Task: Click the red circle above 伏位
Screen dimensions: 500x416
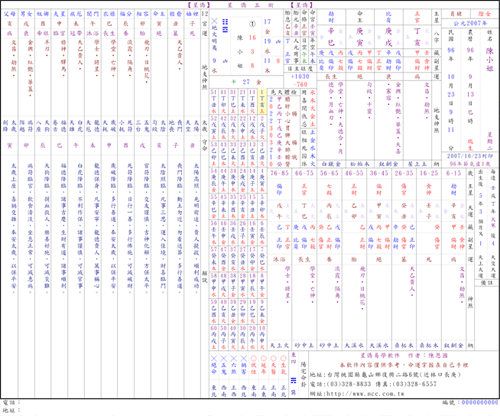Action: point(253,359)
